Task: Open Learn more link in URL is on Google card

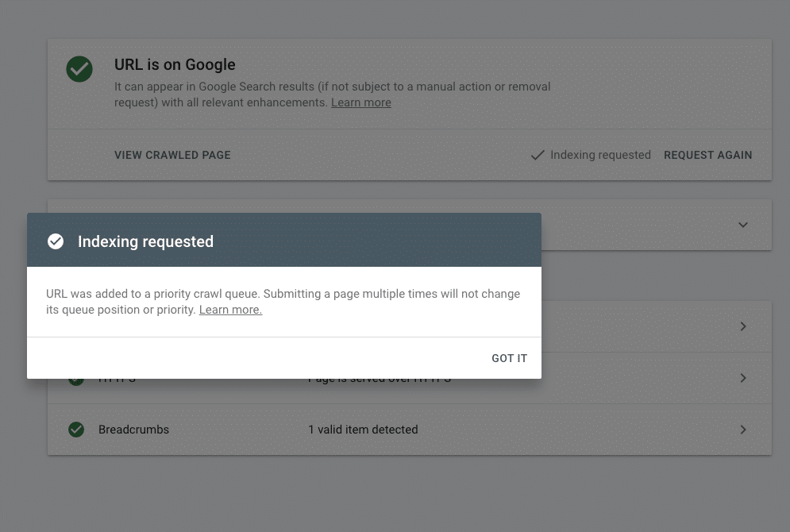Action: pos(360,102)
